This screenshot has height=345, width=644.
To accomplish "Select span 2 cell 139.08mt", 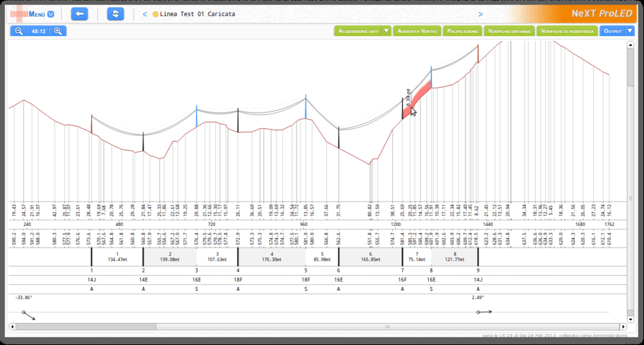I will [x=169, y=257].
